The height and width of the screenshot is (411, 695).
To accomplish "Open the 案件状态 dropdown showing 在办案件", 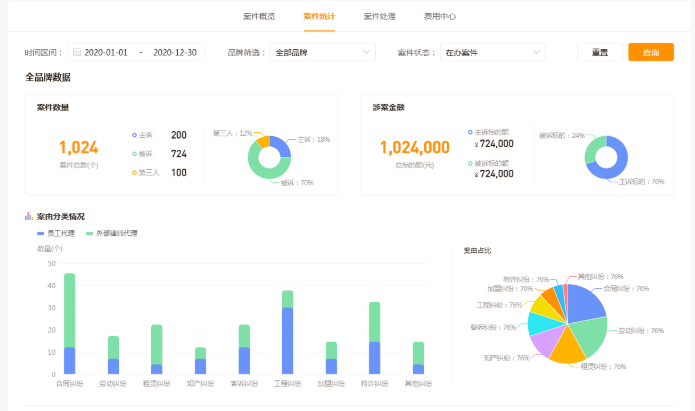I will [x=492, y=52].
